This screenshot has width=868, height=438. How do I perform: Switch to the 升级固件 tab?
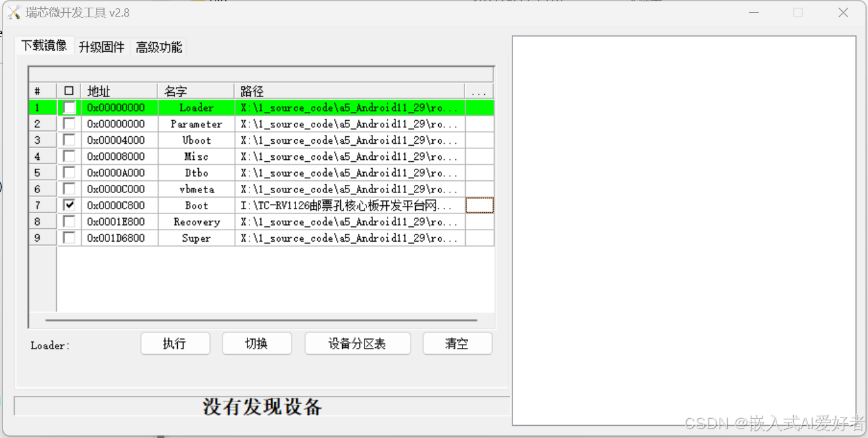[x=102, y=47]
